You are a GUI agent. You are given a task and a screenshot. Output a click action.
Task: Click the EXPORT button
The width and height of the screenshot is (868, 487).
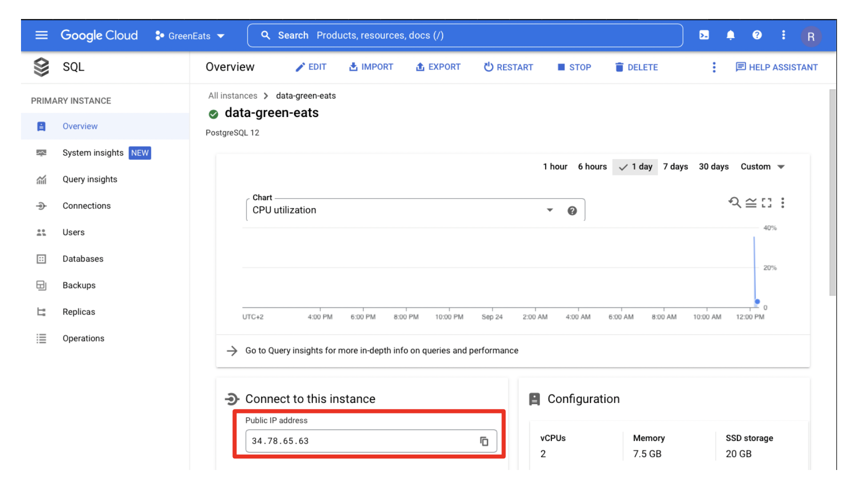point(438,67)
